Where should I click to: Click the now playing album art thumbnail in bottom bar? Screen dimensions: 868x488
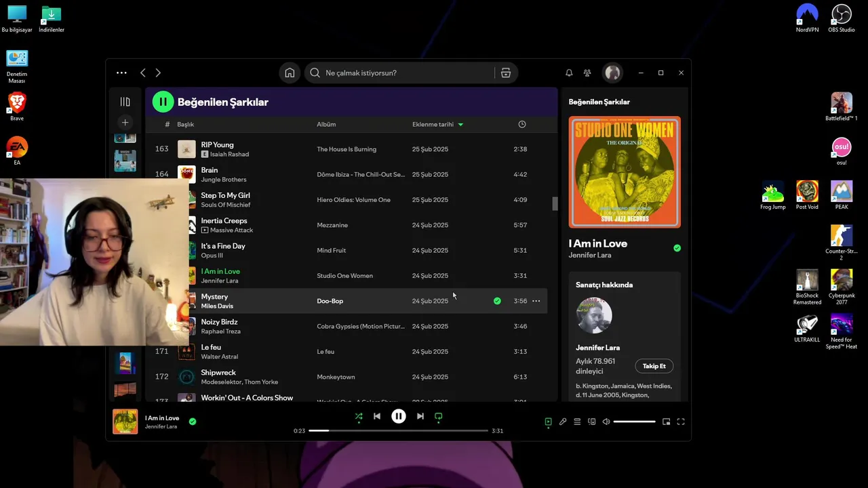coord(125,422)
